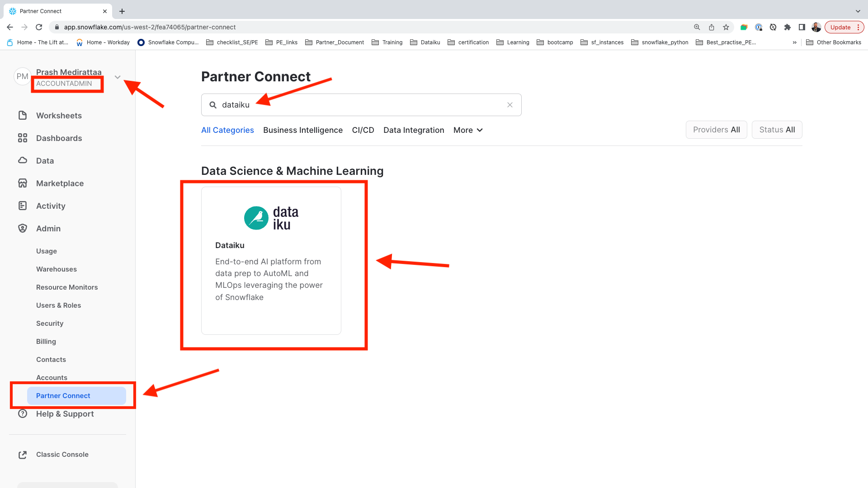
Task: Clear the dataiku search with X
Action: 509,105
